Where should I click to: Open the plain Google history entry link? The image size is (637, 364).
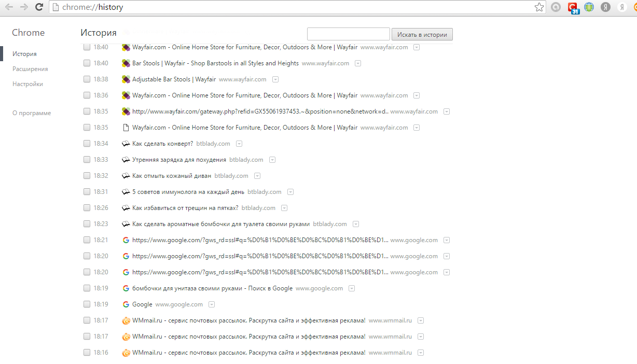click(x=142, y=304)
